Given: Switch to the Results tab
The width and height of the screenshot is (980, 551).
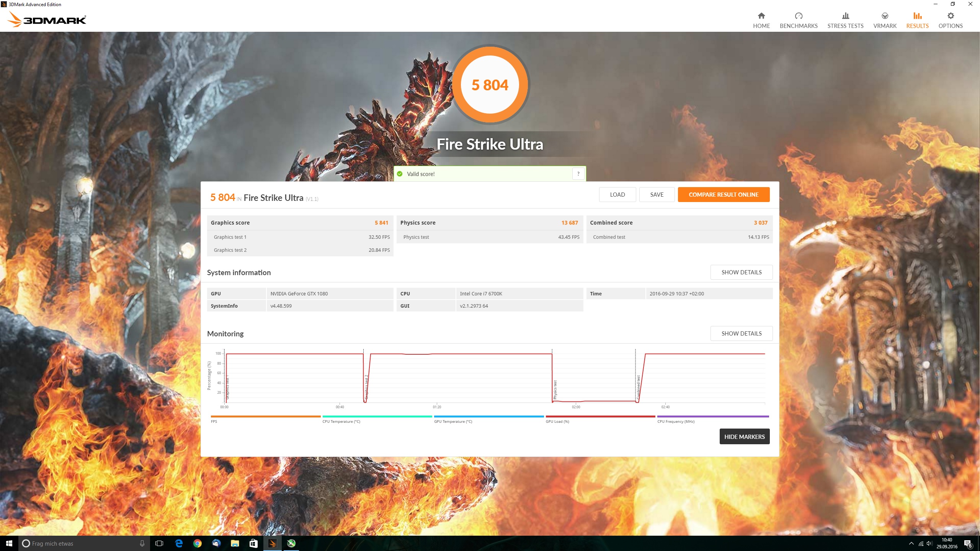Looking at the screenshot, I should [917, 20].
